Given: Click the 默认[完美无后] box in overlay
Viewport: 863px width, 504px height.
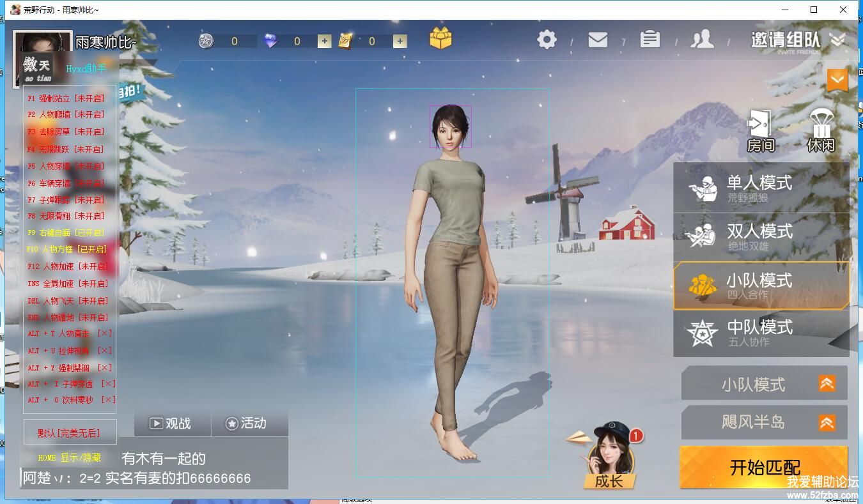Looking at the screenshot, I should [70, 432].
